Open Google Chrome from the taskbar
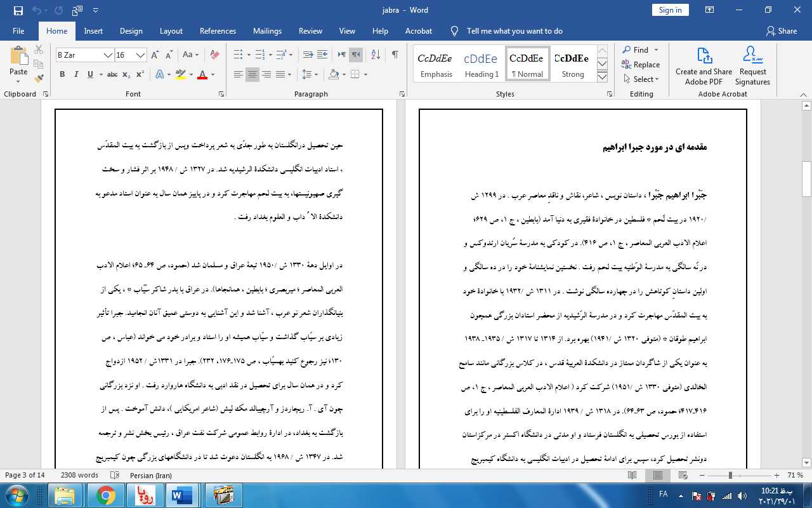Viewport: 812px width, 508px height. (x=105, y=495)
